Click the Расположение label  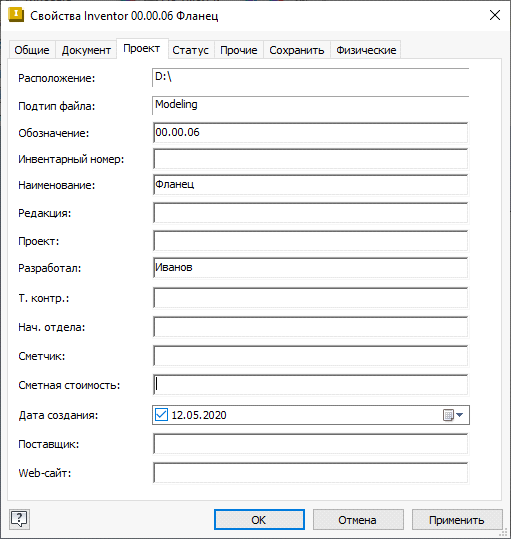click(57, 78)
